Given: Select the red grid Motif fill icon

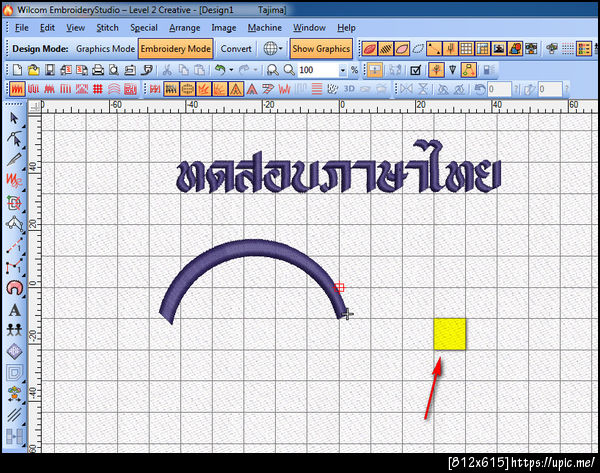Looking at the screenshot, I should (98, 89).
